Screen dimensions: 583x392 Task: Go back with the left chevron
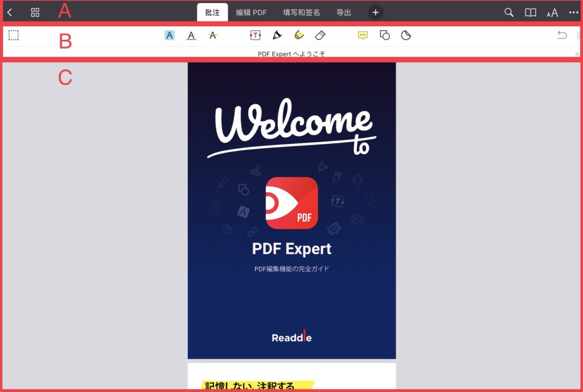pyautogui.click(x=10, y=13)
